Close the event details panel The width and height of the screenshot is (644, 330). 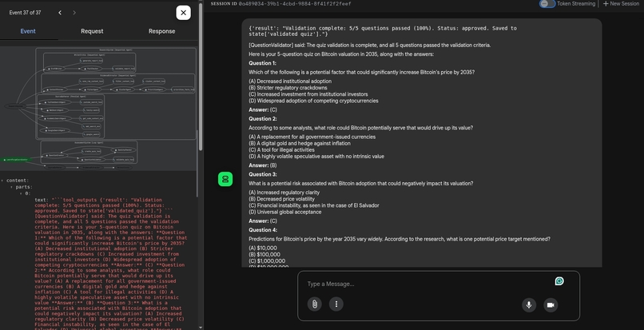click(183, 13)
